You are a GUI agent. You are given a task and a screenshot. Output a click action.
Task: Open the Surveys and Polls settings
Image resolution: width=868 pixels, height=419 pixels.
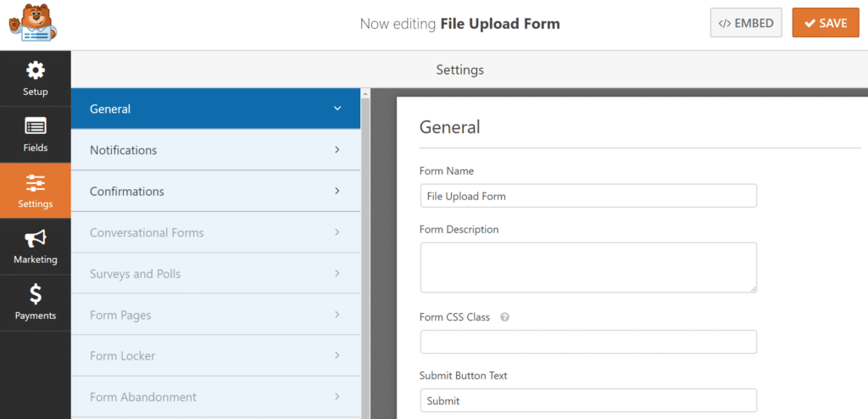135,274
